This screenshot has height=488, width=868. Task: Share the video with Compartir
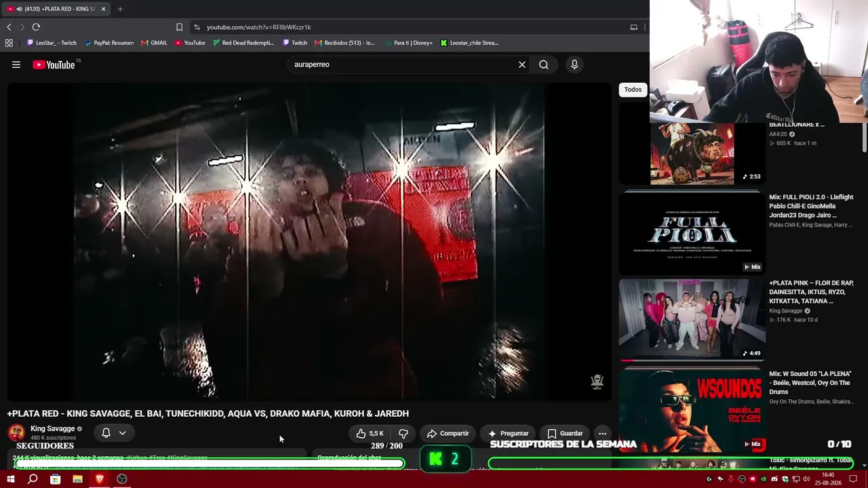tap(448, 433)
